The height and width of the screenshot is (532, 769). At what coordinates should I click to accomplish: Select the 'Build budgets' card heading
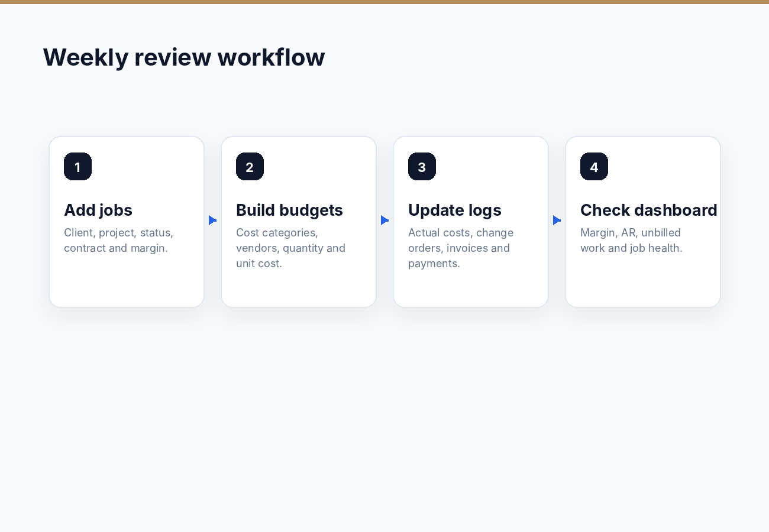(289, 210)
